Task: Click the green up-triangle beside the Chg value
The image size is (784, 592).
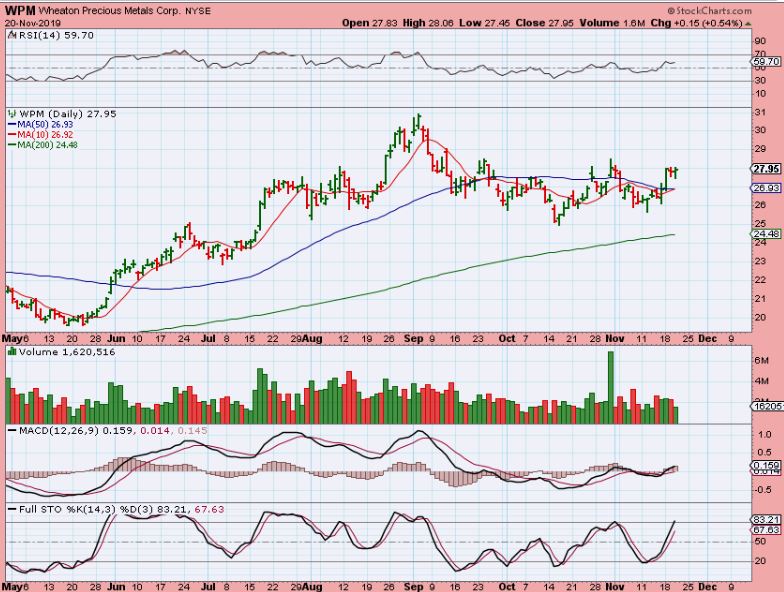Action: coord(748,24)
